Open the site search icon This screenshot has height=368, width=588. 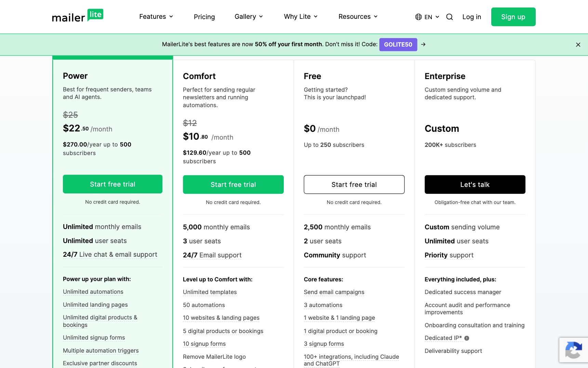[450, 17]
